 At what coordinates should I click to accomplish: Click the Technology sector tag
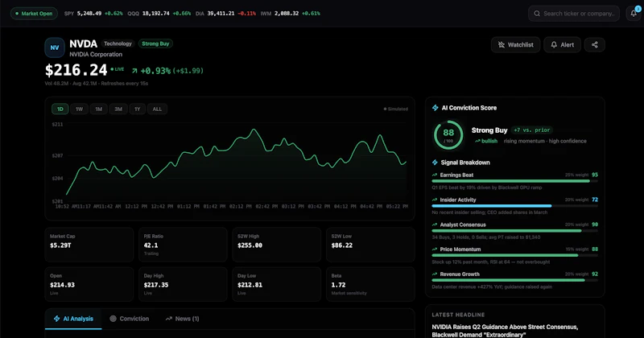[118, 43]
